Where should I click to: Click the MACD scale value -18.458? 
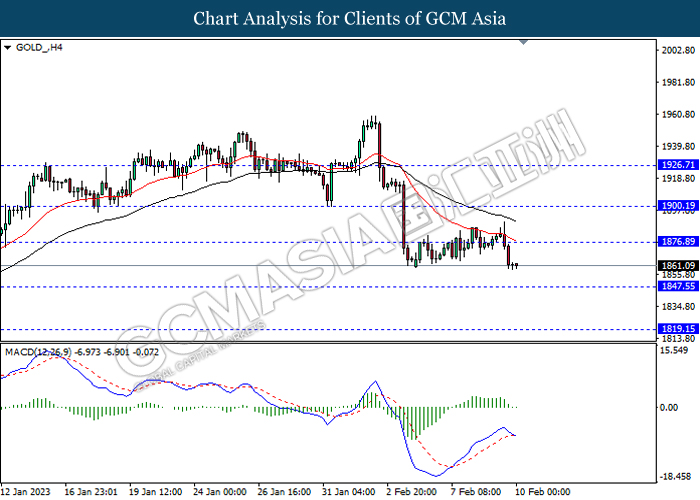[x=675, y=477]
